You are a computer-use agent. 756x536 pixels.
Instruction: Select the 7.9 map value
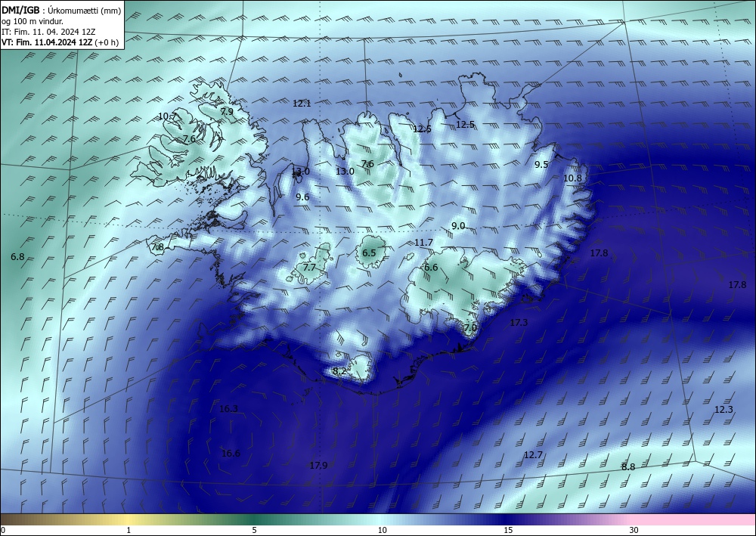pos(227,112)
